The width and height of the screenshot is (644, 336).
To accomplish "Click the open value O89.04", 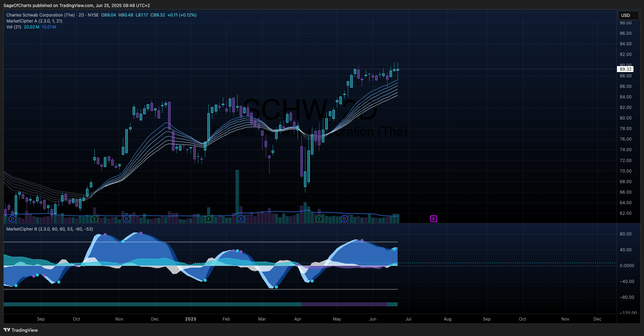I will 108,15.
